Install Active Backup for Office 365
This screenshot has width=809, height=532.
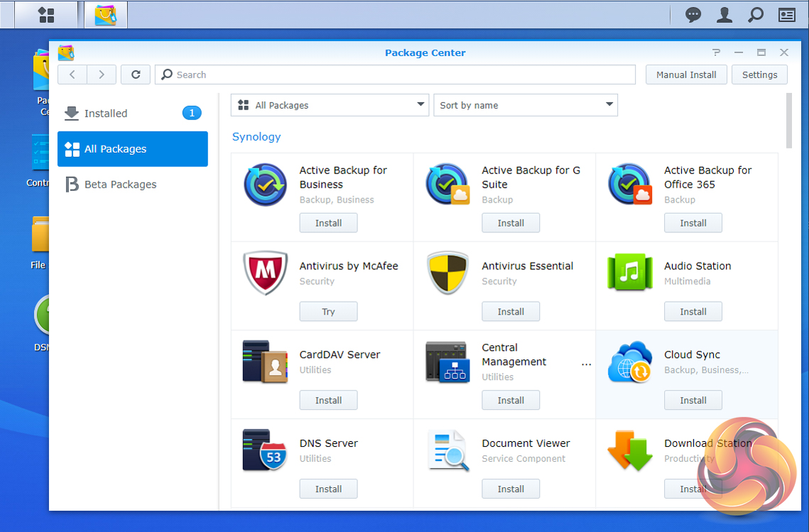pos(693,223)
